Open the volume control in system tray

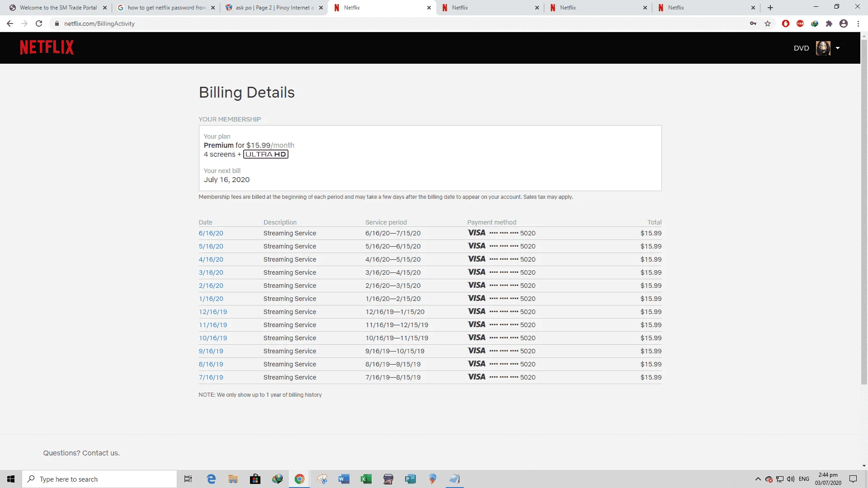tap(791, 479)
